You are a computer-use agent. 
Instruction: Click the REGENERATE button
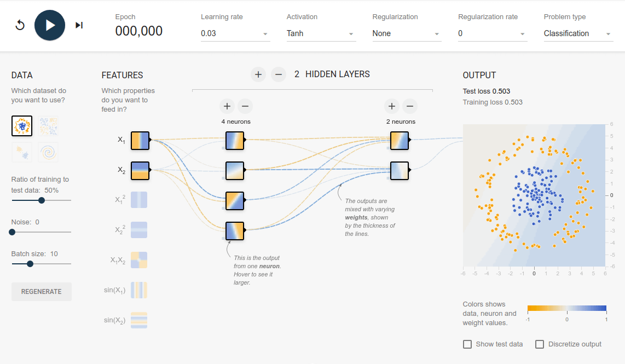[x=42, y=292]
